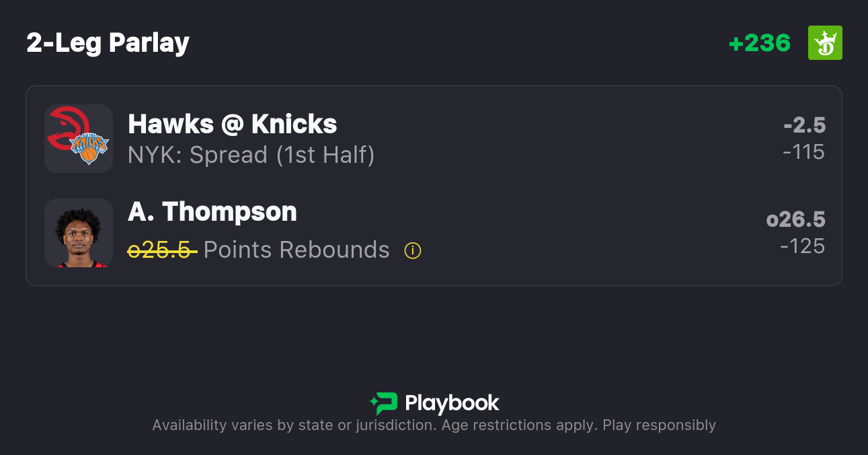Click the +236 parlay odds
868x455 pixels.
pyautogui.click(x=759, y=43)
